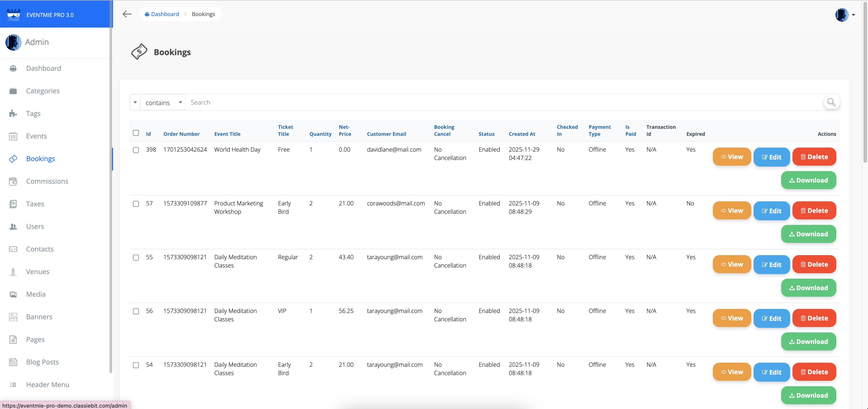The width and height of the screenshot is (868, 409).
Task: Check the booking 398 row checkbox
Action: [x=136, y=150]
